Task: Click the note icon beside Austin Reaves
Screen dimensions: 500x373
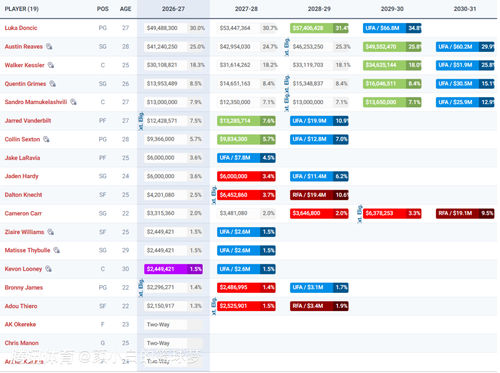Action: (49, 47)
